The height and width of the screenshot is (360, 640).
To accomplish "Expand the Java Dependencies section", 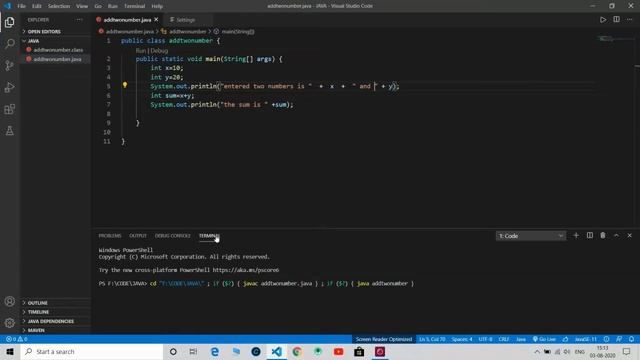I will click(x=56, y=321).
